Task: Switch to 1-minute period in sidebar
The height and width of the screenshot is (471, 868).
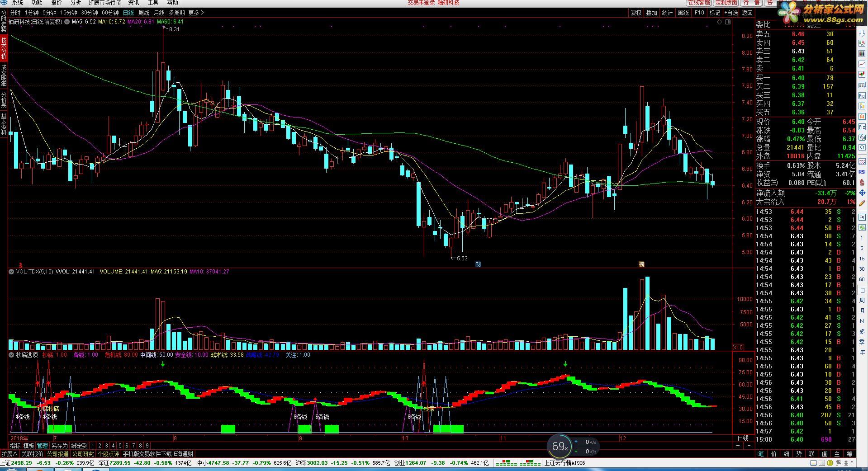Action: point(862,238)
